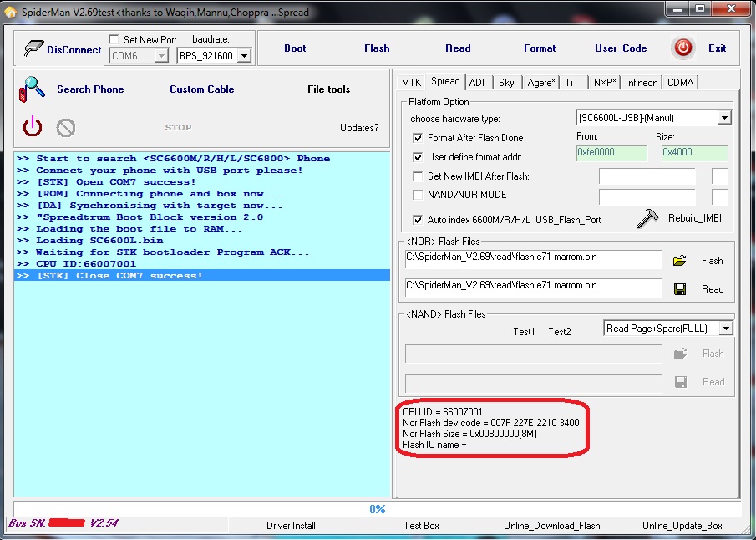Click the Search Phone magnifier icon

point(33,89)
